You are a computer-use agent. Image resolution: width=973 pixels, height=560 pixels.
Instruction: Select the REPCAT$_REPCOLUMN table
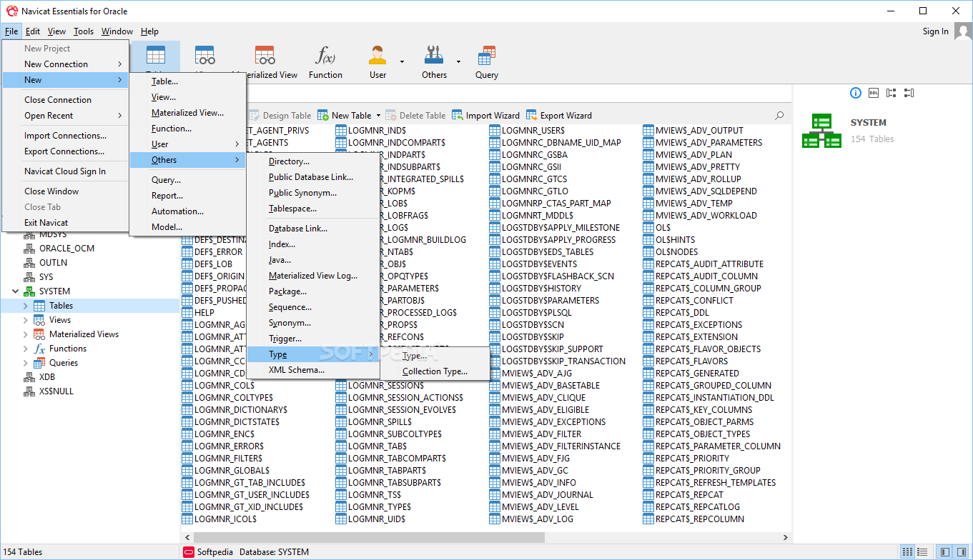tap(693, 519)
